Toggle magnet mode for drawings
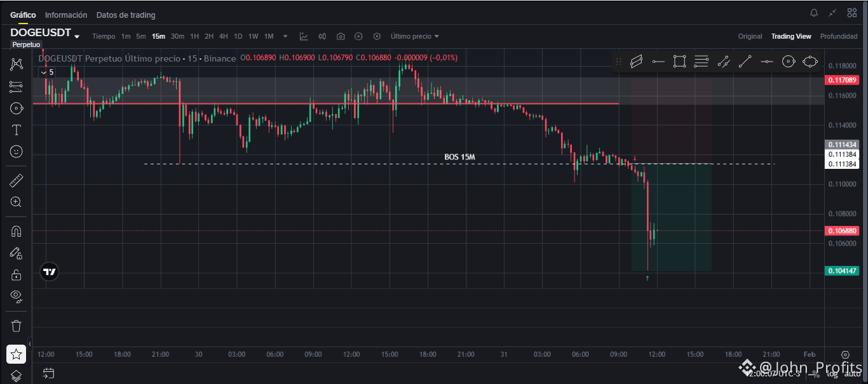This screenshot has width=868, height=384. pyautogui.click(x=17, y=231)
